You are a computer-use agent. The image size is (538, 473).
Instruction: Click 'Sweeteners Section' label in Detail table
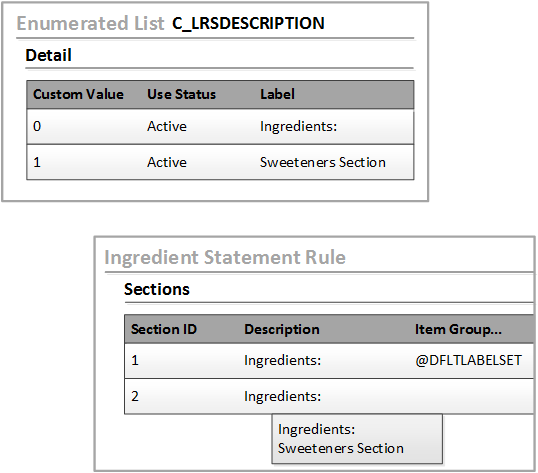coord(323,162)
